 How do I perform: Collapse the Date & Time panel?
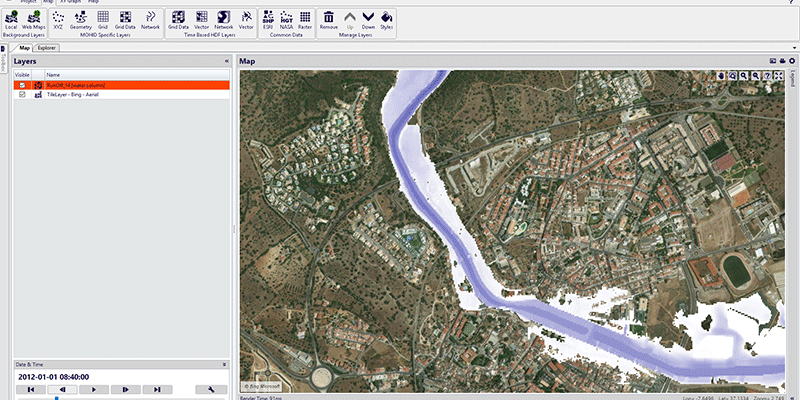[x=225, y=365]
